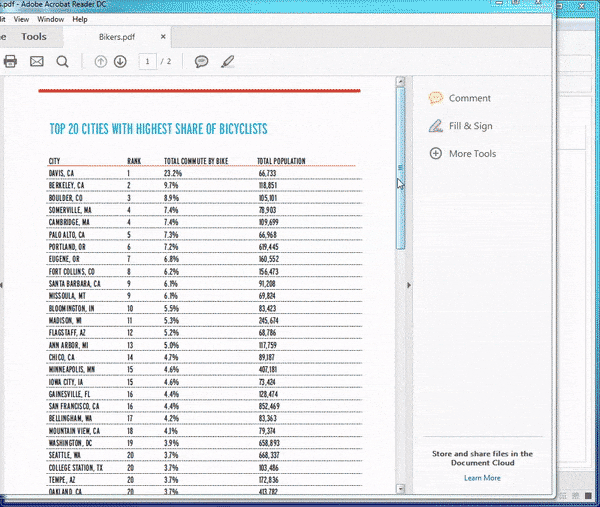Open search with the magnifying glass icon
Viewport: 600px width, 507px height.
click(63, 62)
